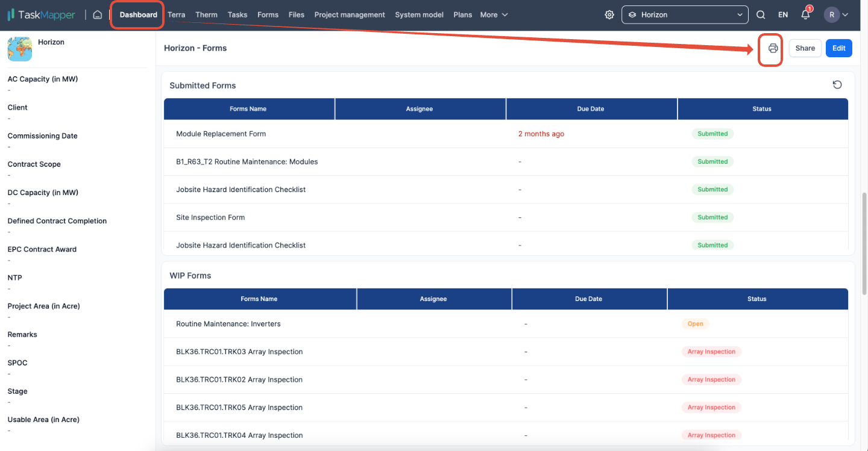Switch to the Tasks tab
This screenshot has width=868, height=451.
[237, 14]
